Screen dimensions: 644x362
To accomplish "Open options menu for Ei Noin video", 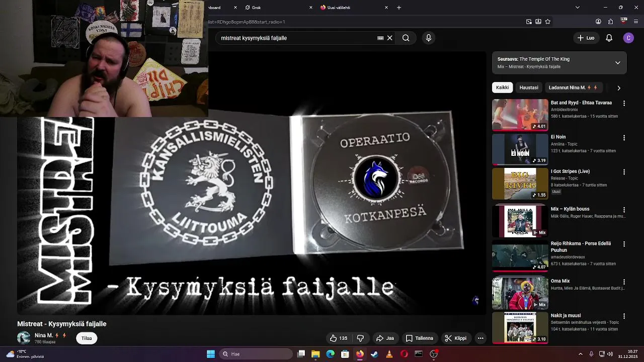I will point(624,137).
